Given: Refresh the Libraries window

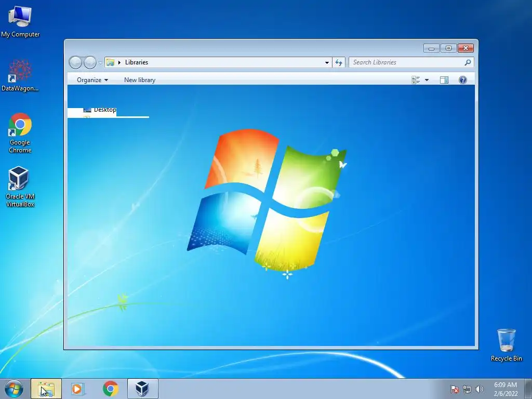Looking at the screenshot, I should tap(339, 62).
